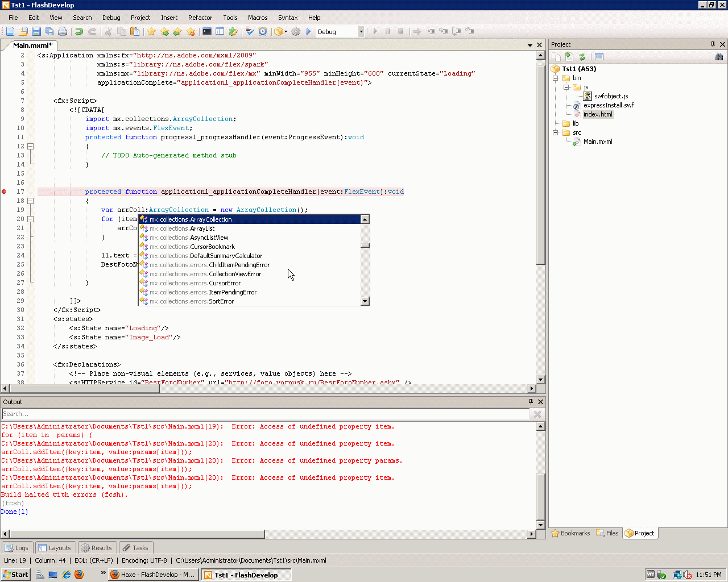The height and width of the screenshot is (582, 728).
Task: Toggle the breakpoint on line 17
Action: pos(5,192)
